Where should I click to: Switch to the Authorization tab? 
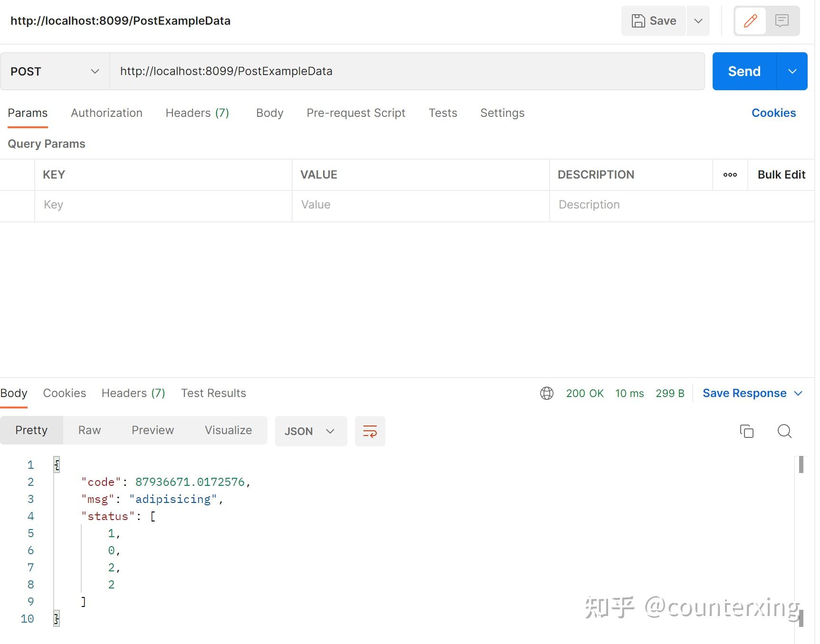(106, 113)
